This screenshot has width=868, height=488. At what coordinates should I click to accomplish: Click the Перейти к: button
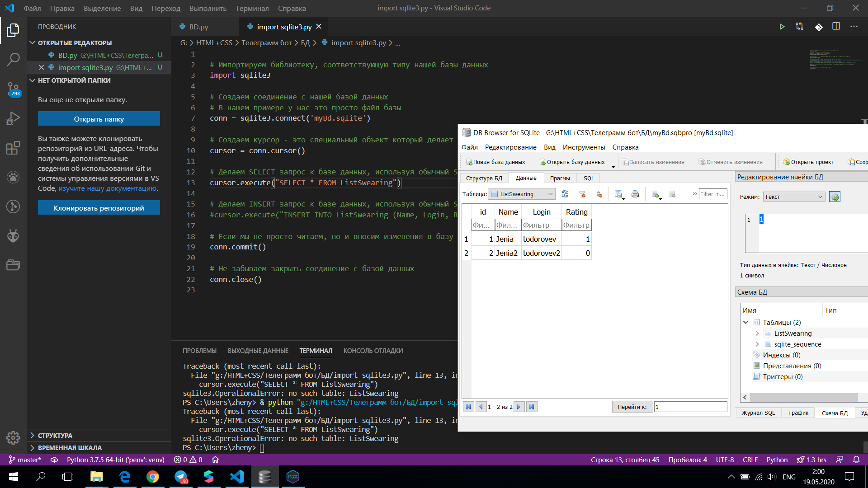[x=632, y=407]
